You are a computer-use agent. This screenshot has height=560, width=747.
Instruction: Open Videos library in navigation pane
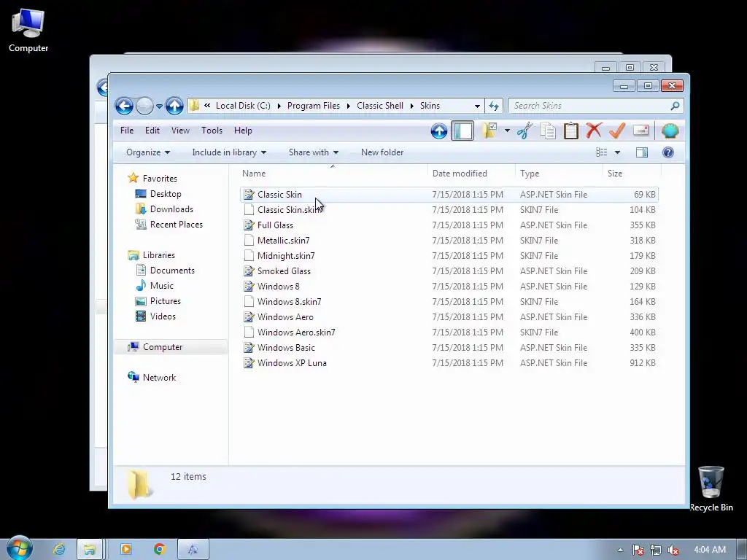163,316
